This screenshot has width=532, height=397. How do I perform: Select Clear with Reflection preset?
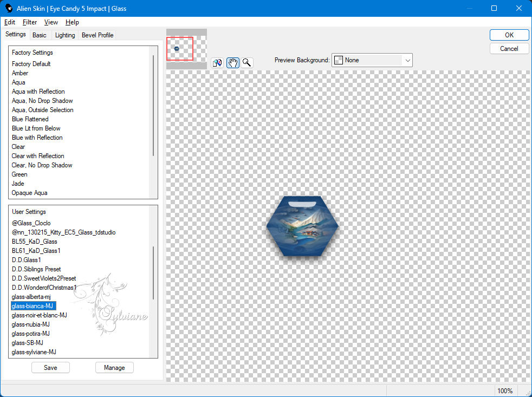38,155
